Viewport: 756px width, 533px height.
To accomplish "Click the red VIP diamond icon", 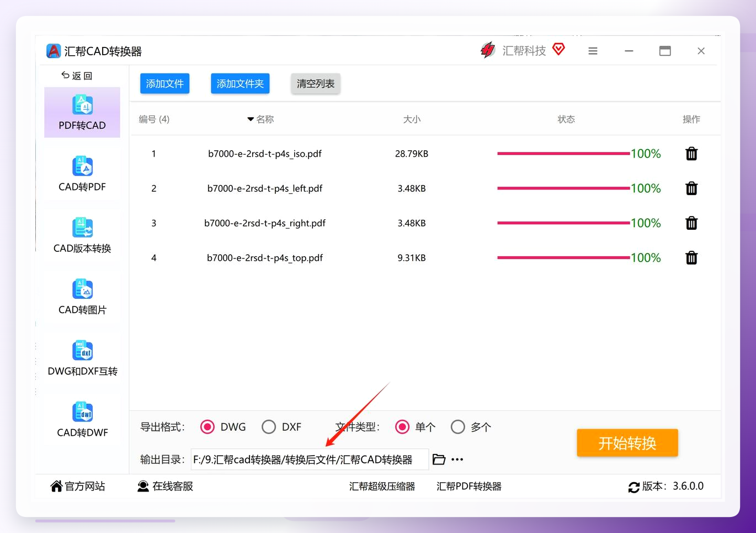I will tap(558, 49).
